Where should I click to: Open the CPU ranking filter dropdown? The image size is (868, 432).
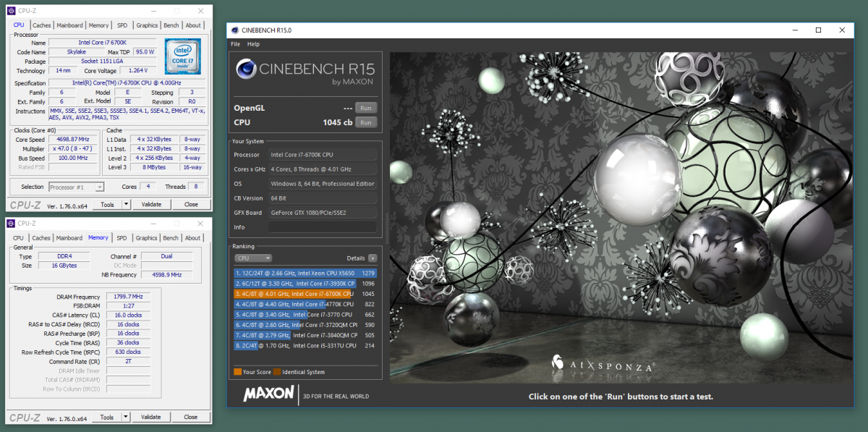tap(253, 258)
